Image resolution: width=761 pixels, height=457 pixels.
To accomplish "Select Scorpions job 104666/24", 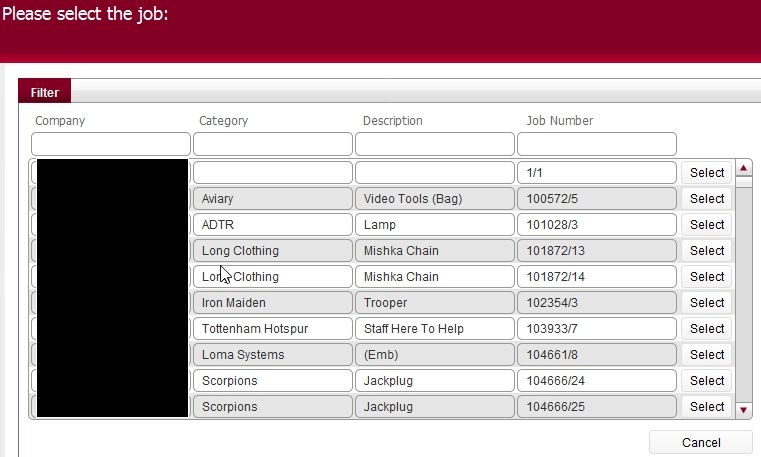I will click(706, 381).
